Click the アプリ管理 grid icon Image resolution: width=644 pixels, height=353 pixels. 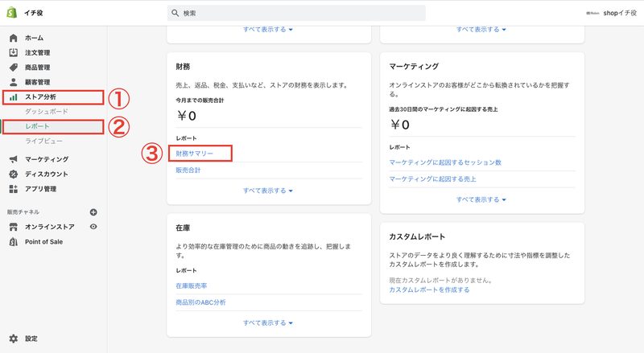tap(14, 189)
